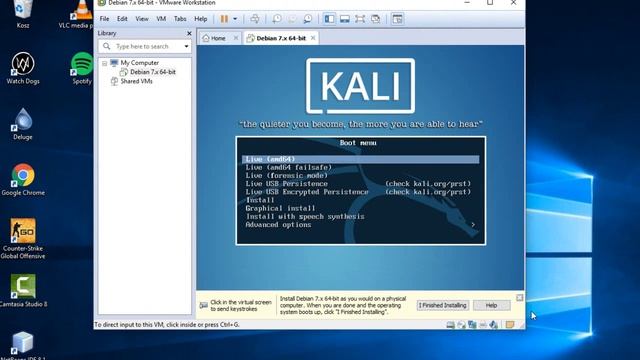Close the Debian 7.x 64-bit tab
The width and height of the screenshot is (640, 360).
point(313,38)
